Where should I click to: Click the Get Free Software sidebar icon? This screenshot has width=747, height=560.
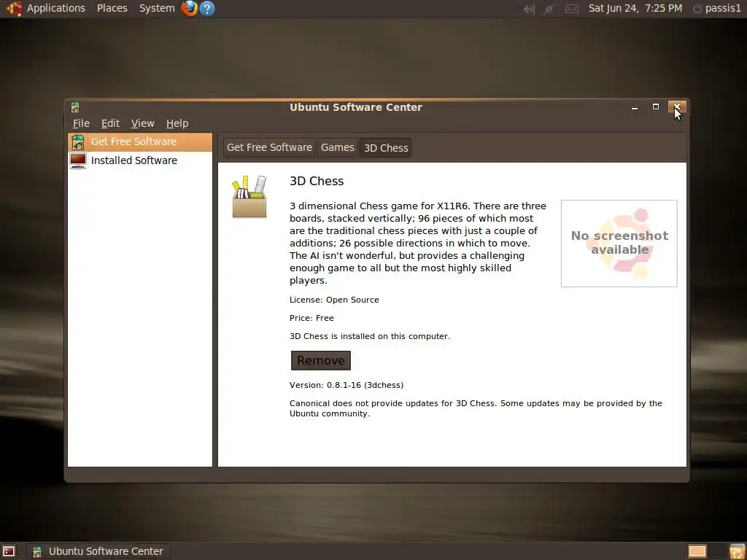(77, 142)
